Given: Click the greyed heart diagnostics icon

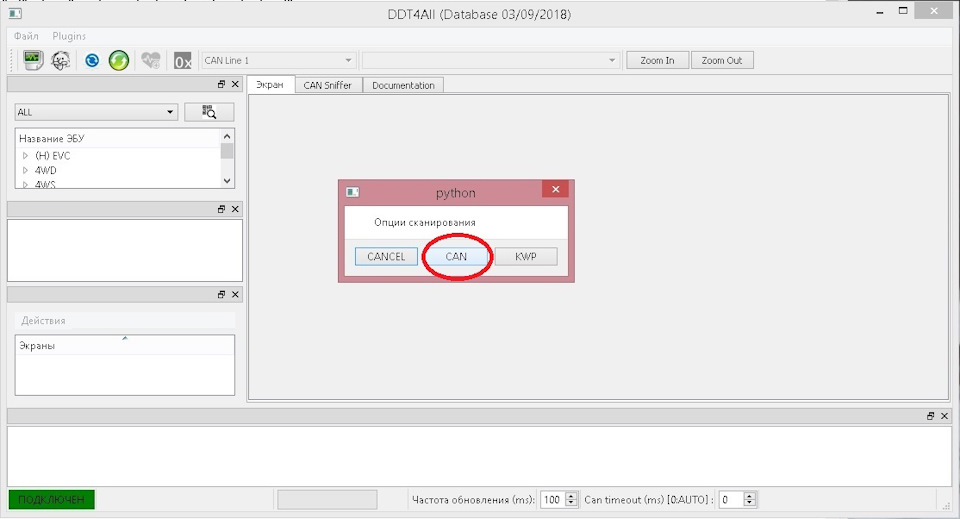Looking at the screenshot, I should [x=151, y=60].
